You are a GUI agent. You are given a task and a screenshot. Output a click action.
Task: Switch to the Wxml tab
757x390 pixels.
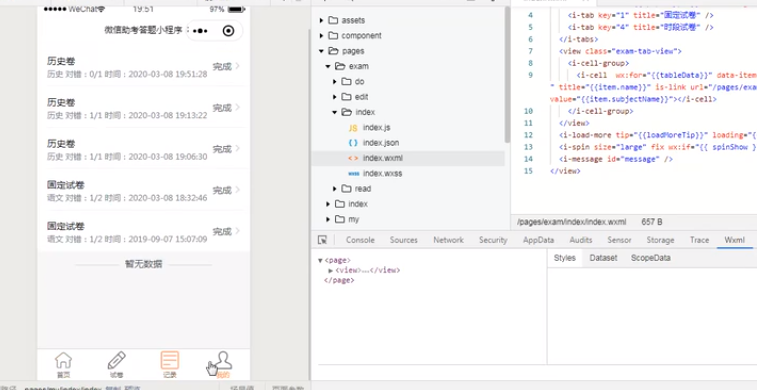coord(734,240)
